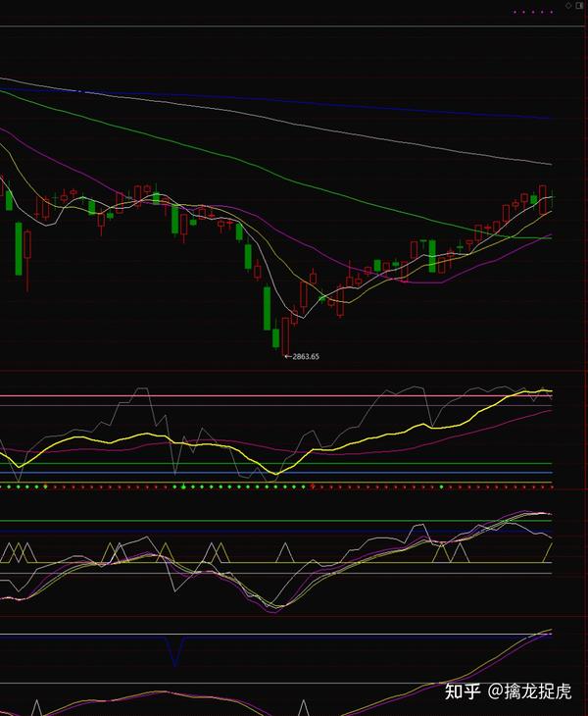Click the square panel icon at top-right
Viewport: 588px width, 716px height.
coord(580,7)
